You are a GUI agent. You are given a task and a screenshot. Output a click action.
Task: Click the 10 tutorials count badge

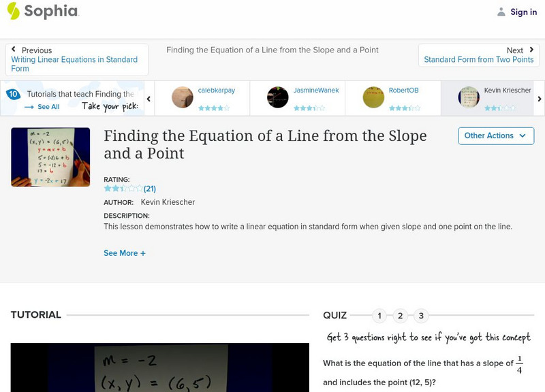click(x=13, y=95)
